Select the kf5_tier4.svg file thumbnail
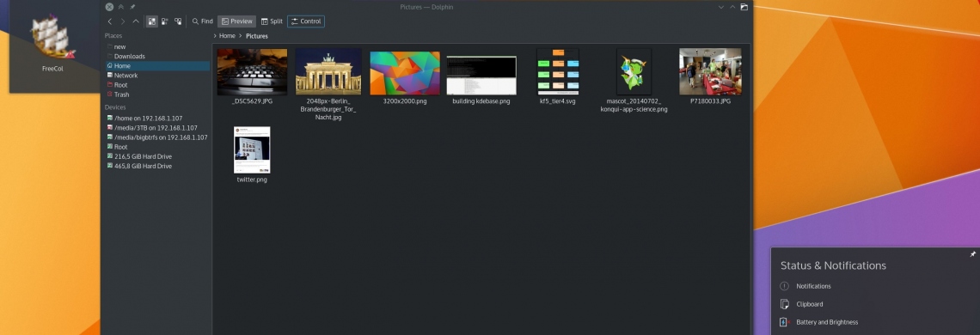The height and width of the screenshot is (335, 980). tap(558, 72)
